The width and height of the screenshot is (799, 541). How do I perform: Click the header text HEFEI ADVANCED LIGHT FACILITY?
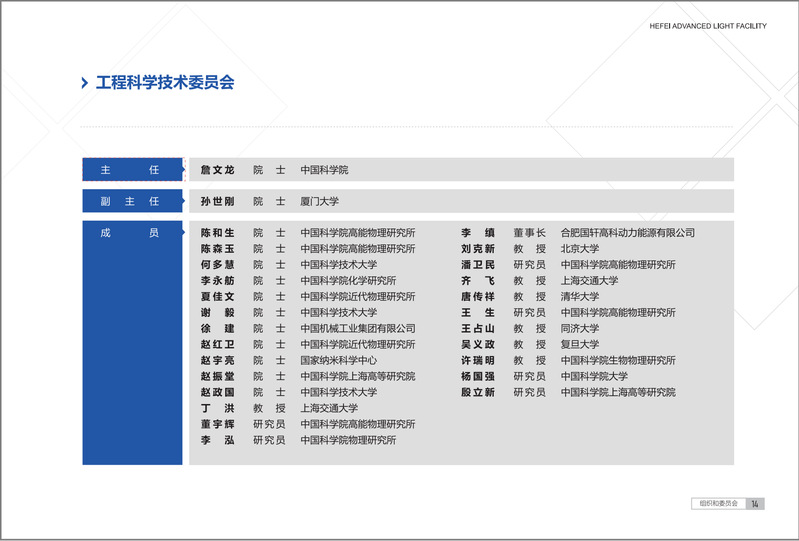click(708, 26)
